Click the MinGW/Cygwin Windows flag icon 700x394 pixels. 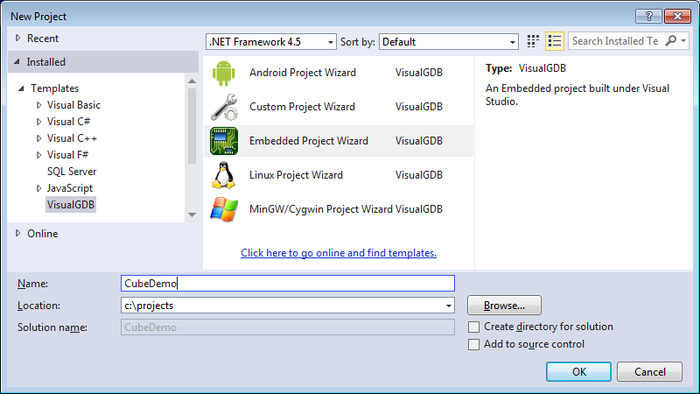pos(224,209)
